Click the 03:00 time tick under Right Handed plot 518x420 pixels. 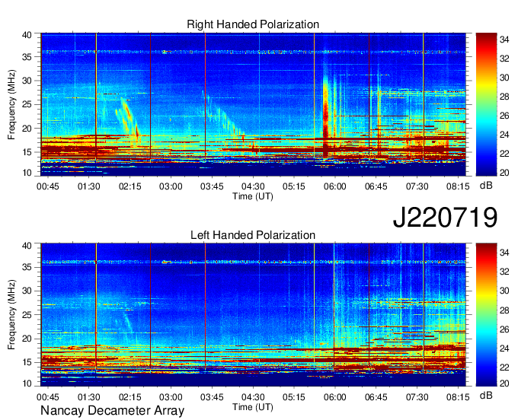171,186
